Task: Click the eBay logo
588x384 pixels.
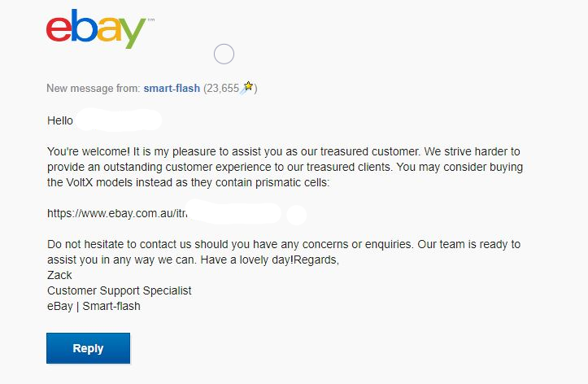Action: pos(96,28)
